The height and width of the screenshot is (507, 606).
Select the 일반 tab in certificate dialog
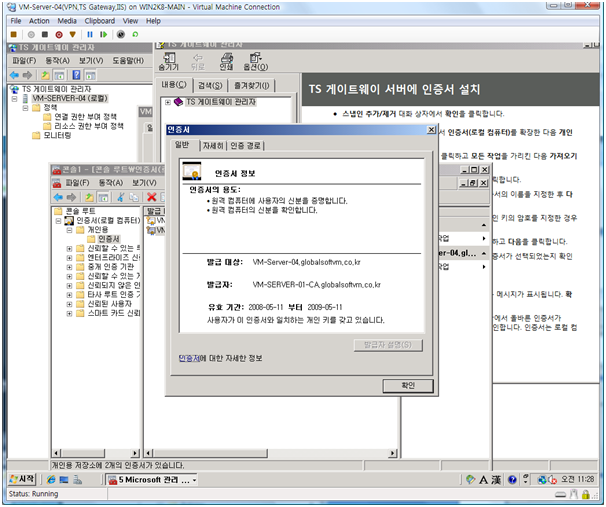[182, 145]
